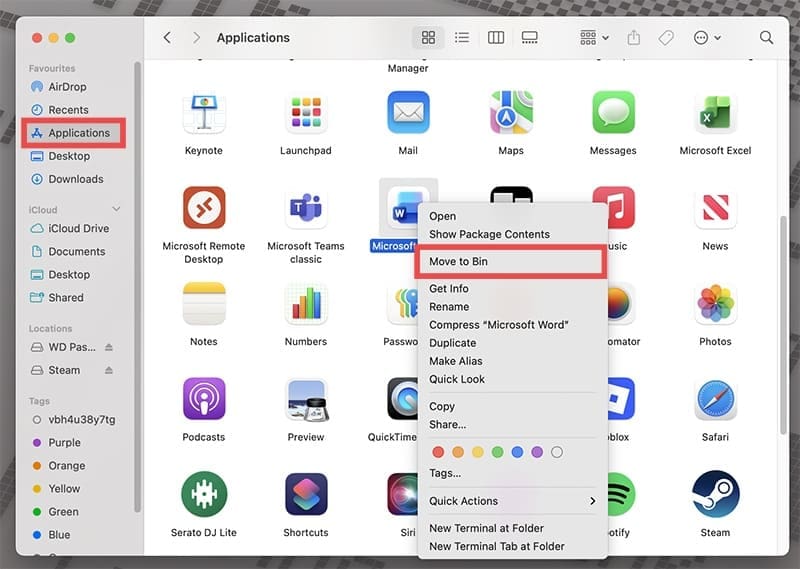Eject the WD Passport drive

(x=109, y=347)
